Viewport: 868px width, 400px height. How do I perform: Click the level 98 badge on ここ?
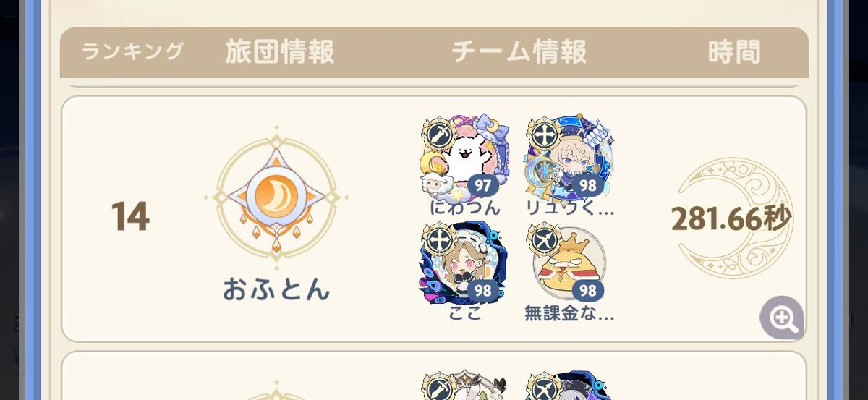(x=482, y=291)
